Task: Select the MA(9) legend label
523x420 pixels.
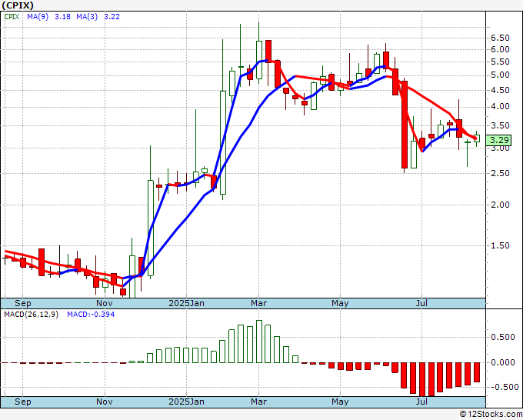Action: click(x=38, y=16)
